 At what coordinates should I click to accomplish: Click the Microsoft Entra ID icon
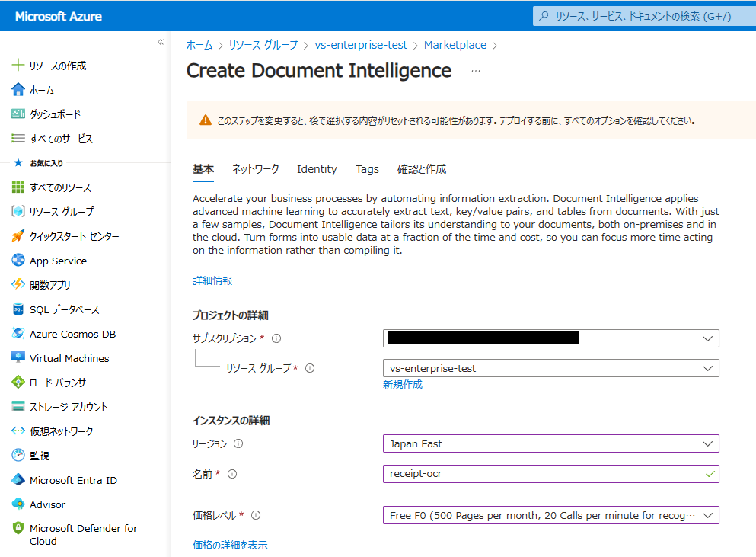pos(18,480)
